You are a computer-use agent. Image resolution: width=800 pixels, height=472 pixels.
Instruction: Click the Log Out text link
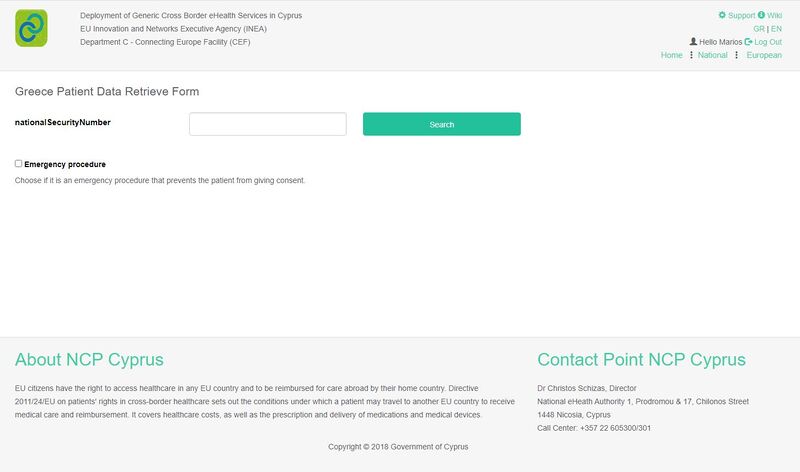click(768, 42)
